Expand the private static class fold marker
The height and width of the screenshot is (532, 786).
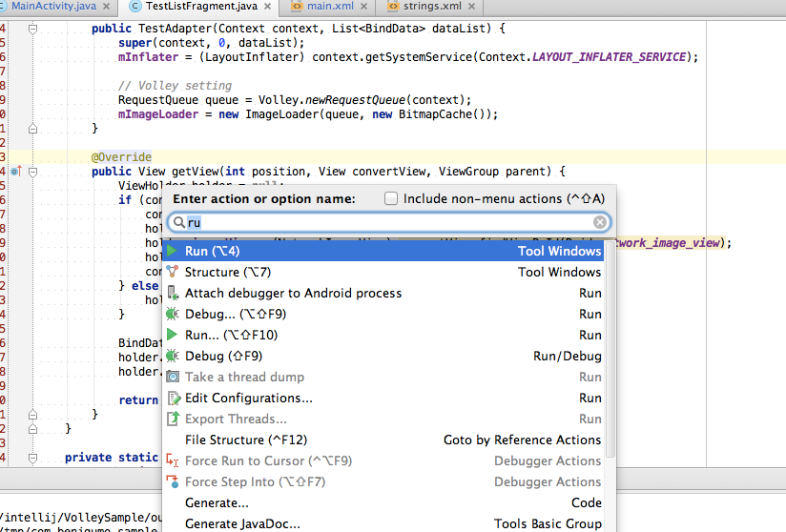[32, 458]
